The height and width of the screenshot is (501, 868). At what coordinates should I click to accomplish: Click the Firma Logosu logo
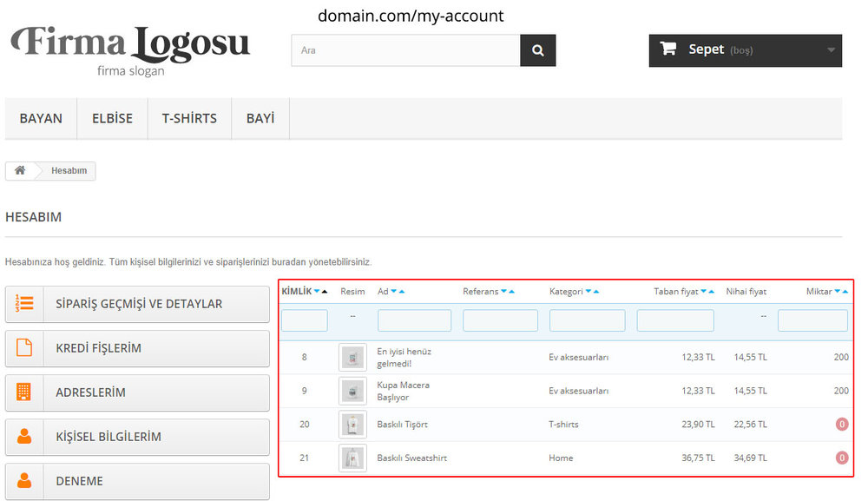pyautogui.click(x=131, y=49)
